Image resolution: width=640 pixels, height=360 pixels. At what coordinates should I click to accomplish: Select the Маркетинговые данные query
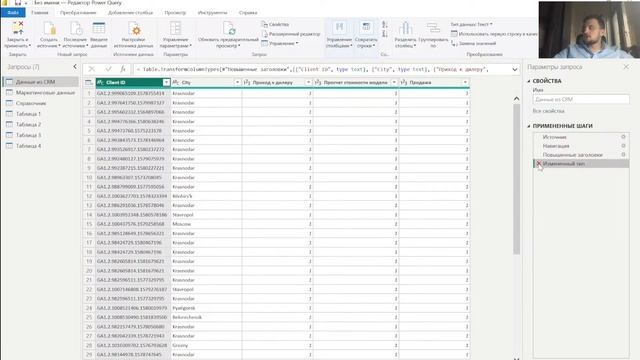pyautogui.click(x=41, y=93)
